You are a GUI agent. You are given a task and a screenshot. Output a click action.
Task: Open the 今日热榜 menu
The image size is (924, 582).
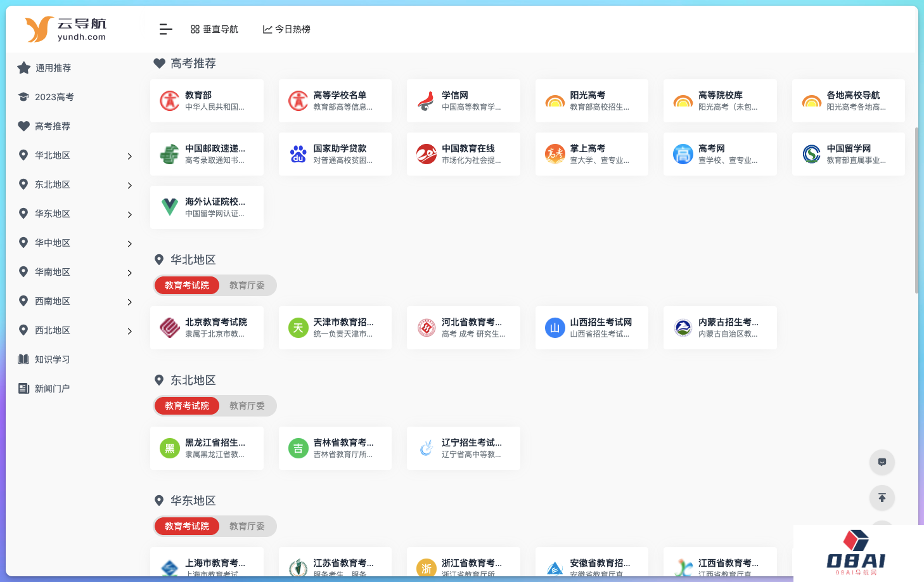pyautogui.click(x=286, y=29)
